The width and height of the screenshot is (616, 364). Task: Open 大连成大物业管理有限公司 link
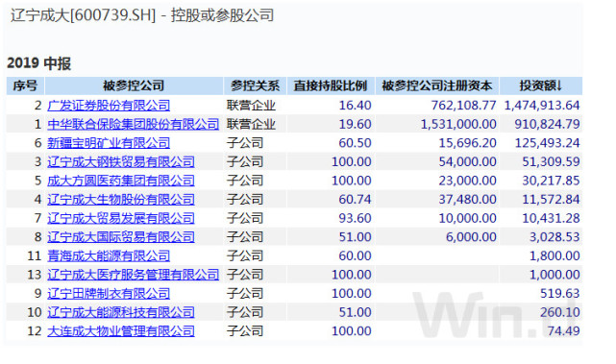click(121, 331)
